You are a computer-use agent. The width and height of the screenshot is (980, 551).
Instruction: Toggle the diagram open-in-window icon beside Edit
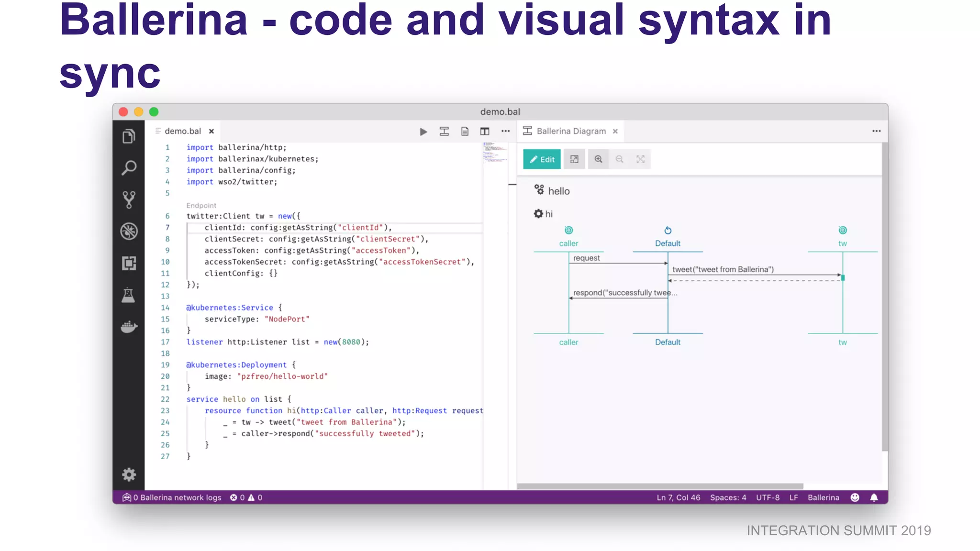coord(574,159)
